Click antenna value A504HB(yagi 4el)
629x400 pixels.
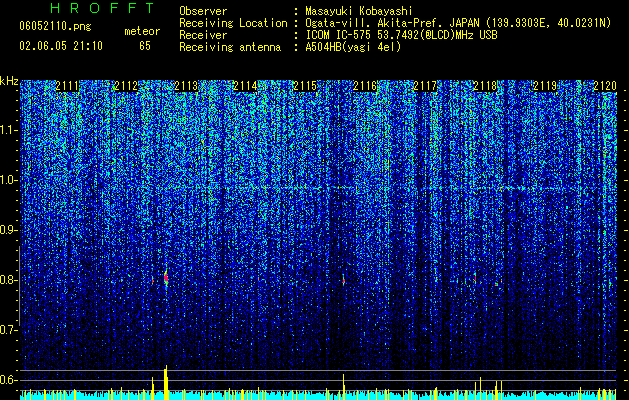(353, 47)
